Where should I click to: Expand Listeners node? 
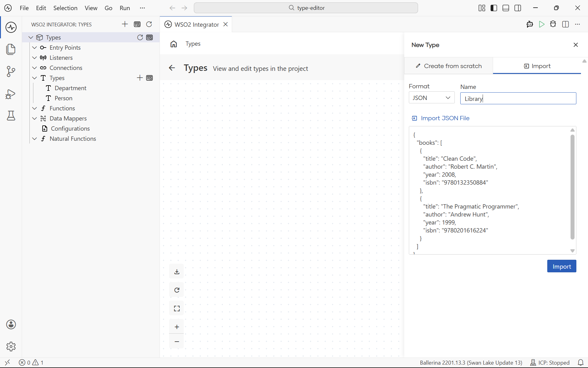[35, 58]
